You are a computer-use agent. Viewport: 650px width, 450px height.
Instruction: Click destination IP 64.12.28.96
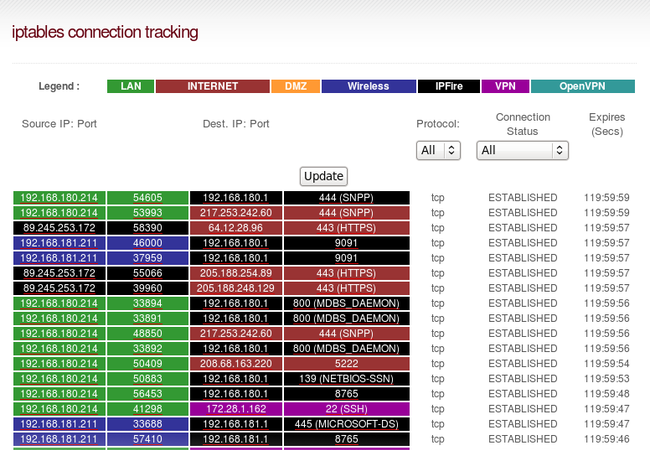point(236,228)
